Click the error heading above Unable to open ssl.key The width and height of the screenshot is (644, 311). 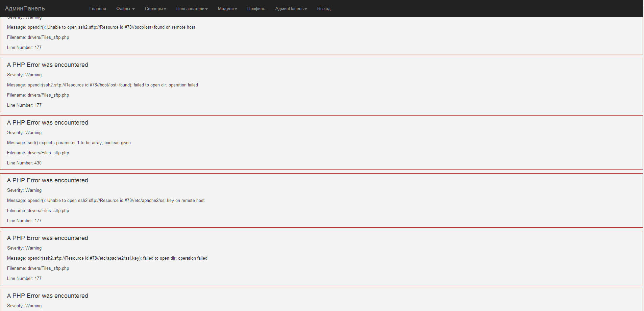[48, 180]
